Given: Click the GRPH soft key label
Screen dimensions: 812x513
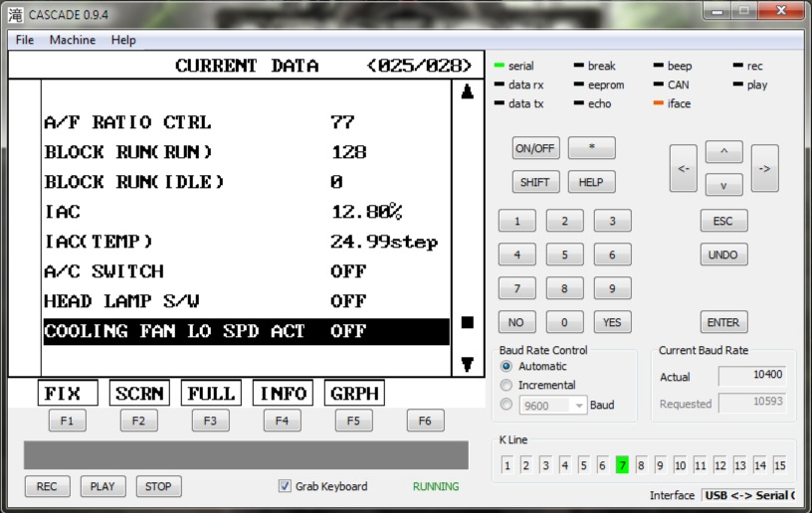Looking at the screenshot, I should [354, 393].
